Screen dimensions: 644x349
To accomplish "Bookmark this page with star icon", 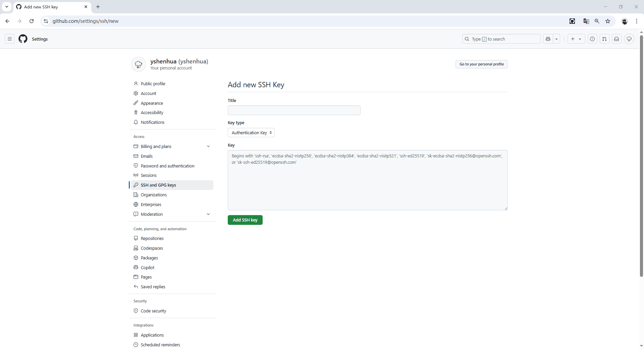I will tap(608, 21).
